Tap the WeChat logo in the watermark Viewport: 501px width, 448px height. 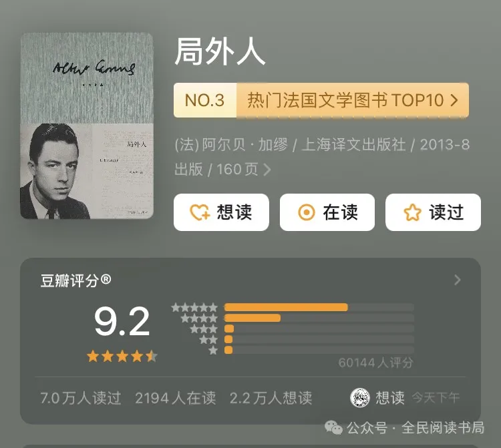(x=333, y=427)
